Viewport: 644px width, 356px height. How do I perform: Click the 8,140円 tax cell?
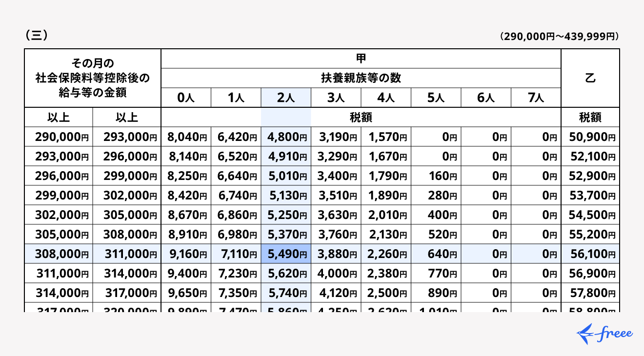[x=186, y=156]
